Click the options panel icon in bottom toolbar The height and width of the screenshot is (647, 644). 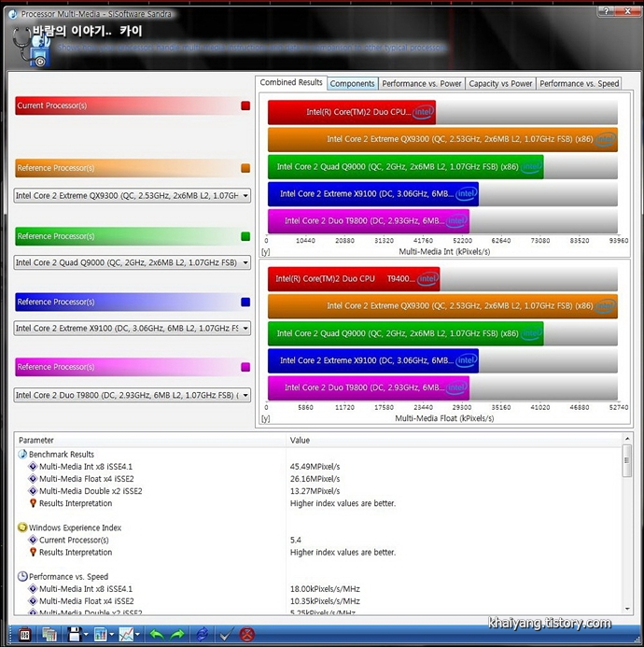(x=24, y=634)
